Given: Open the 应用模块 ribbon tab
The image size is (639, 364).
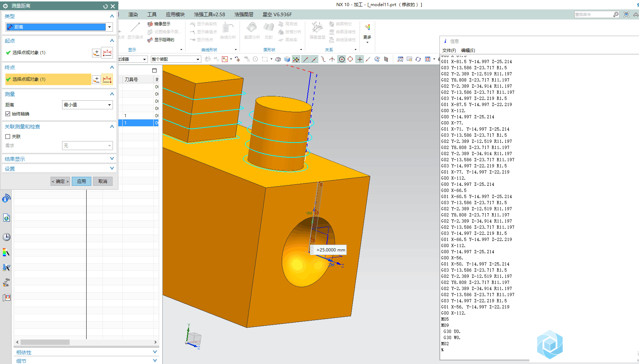Looking at the screenshot, I should click(x=175, y=14).
